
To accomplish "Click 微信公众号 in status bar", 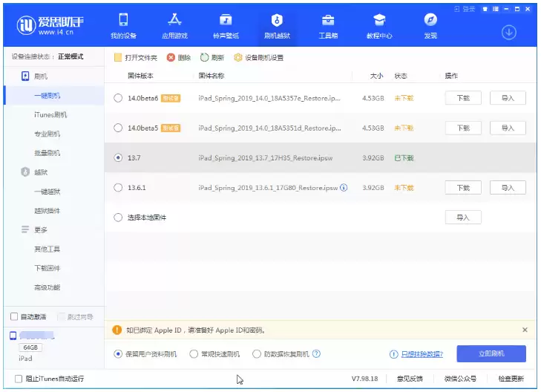I will coord(460,379).
